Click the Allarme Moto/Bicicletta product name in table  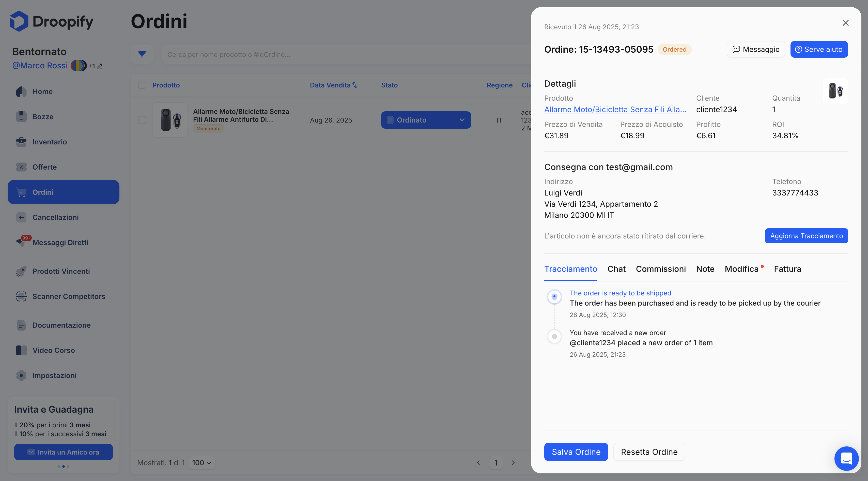click(241, 115)
